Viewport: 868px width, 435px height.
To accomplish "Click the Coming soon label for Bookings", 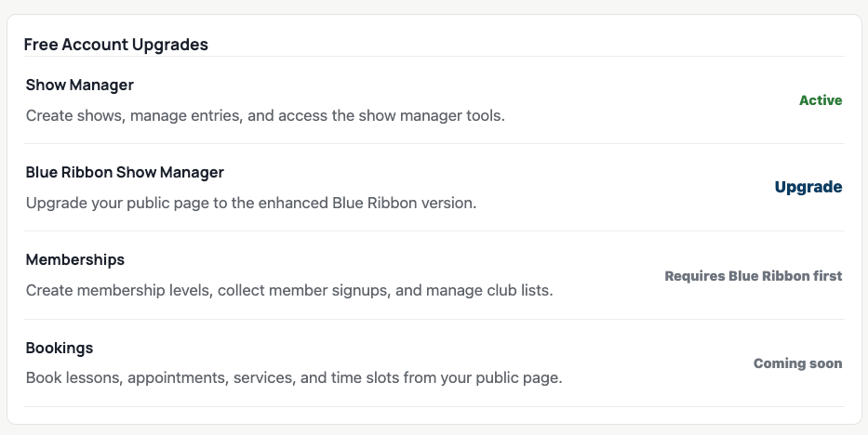I will (797, 363).
